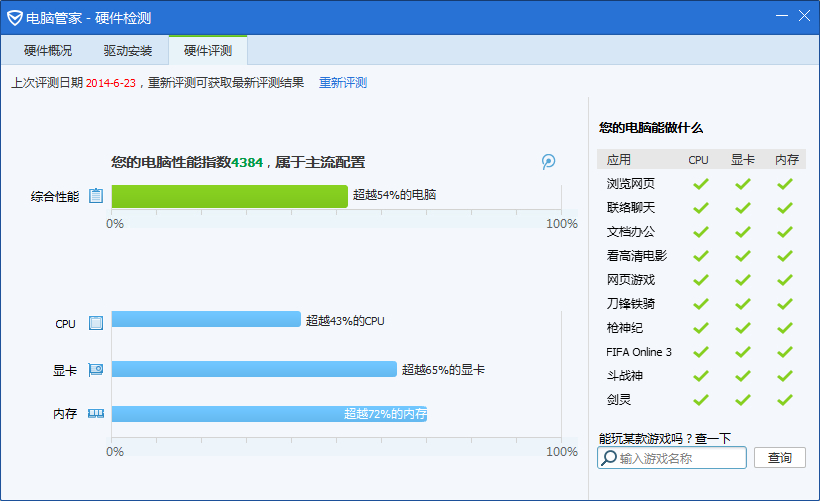Click the 重新评测 link
The width and height of the screenshot is (820, 501).
pos(343,83)
